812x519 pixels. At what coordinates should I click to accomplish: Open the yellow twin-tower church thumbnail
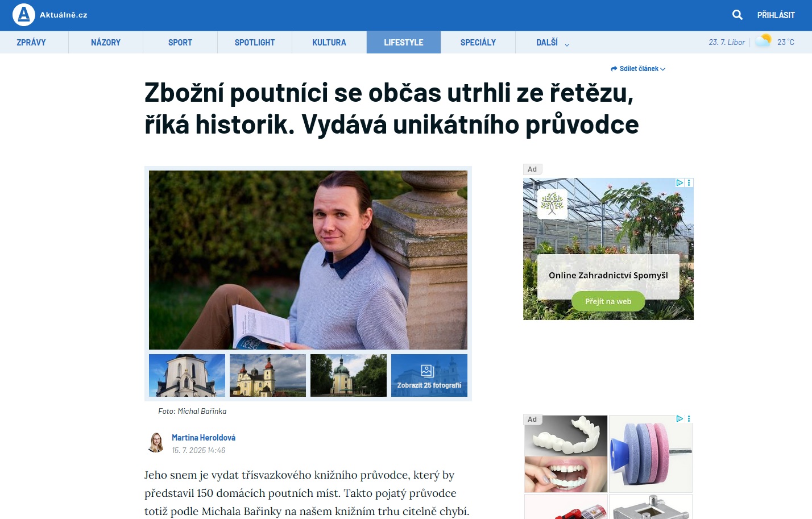coord(268,375)
